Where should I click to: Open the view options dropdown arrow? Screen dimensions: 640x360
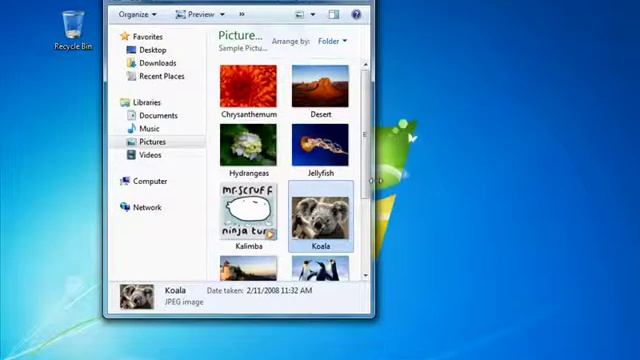click(313, 14)
